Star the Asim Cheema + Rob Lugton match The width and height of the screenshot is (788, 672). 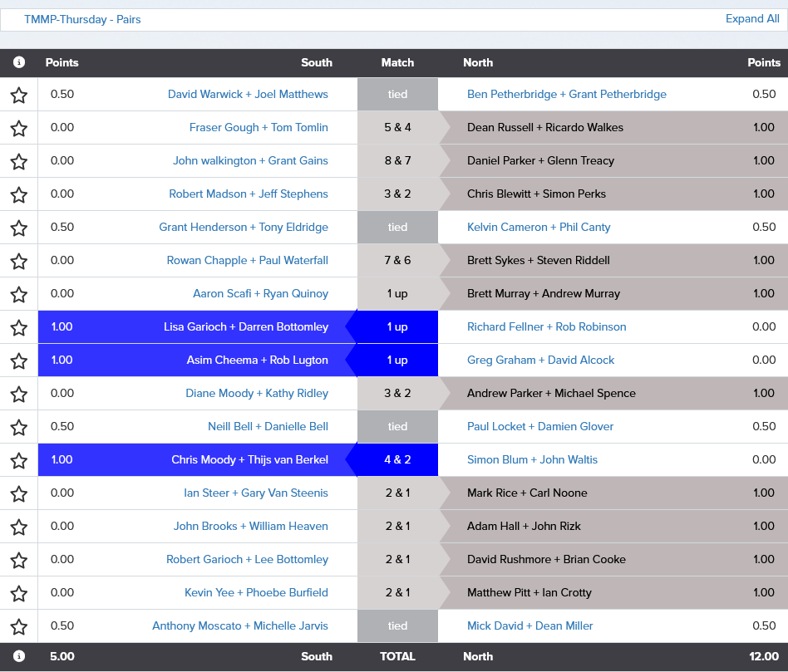click(x=18, y=360)
